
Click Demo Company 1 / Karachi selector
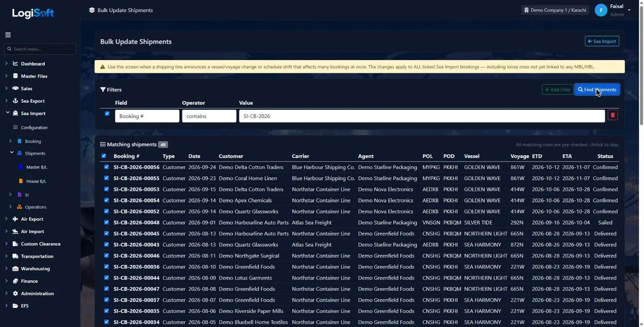555,10
